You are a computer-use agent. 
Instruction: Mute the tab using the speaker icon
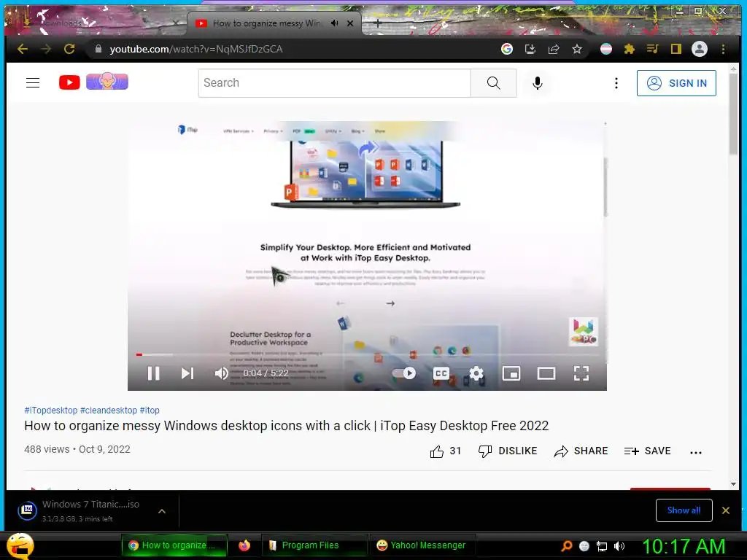coord(334,23)
